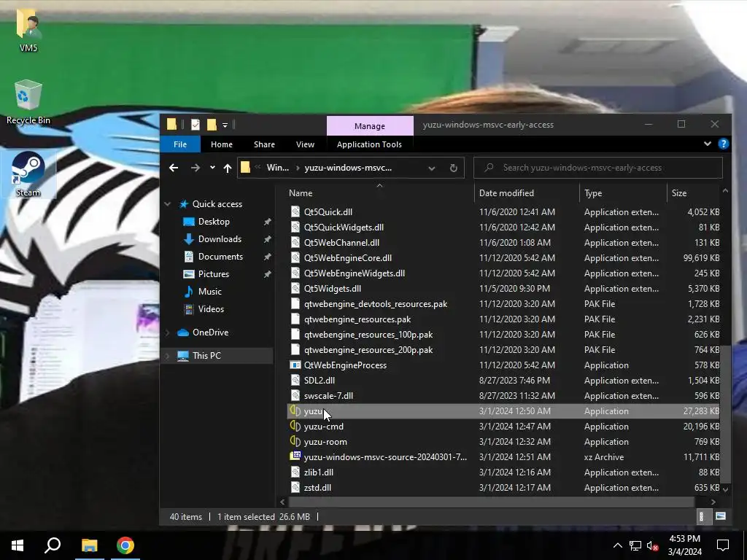Open the Application Tools tab

pyautogui.click(x=369, y=144)
